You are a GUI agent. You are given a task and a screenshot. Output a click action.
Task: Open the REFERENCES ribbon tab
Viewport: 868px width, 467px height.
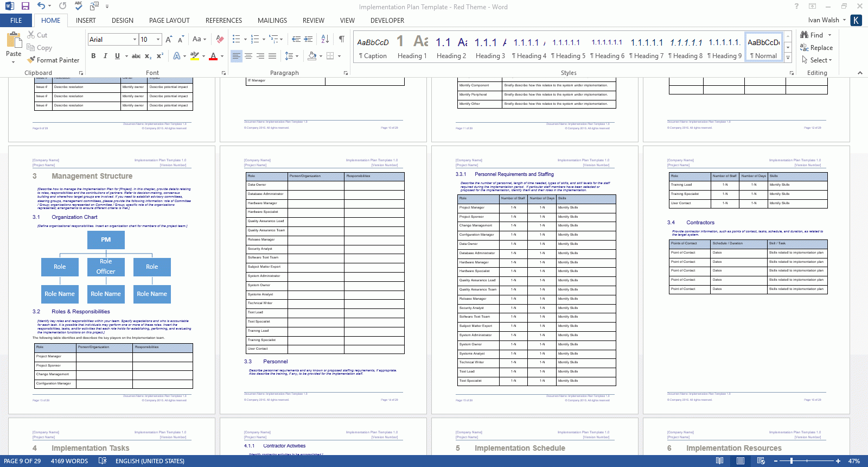pyautogui.click(x=224, y=21)
